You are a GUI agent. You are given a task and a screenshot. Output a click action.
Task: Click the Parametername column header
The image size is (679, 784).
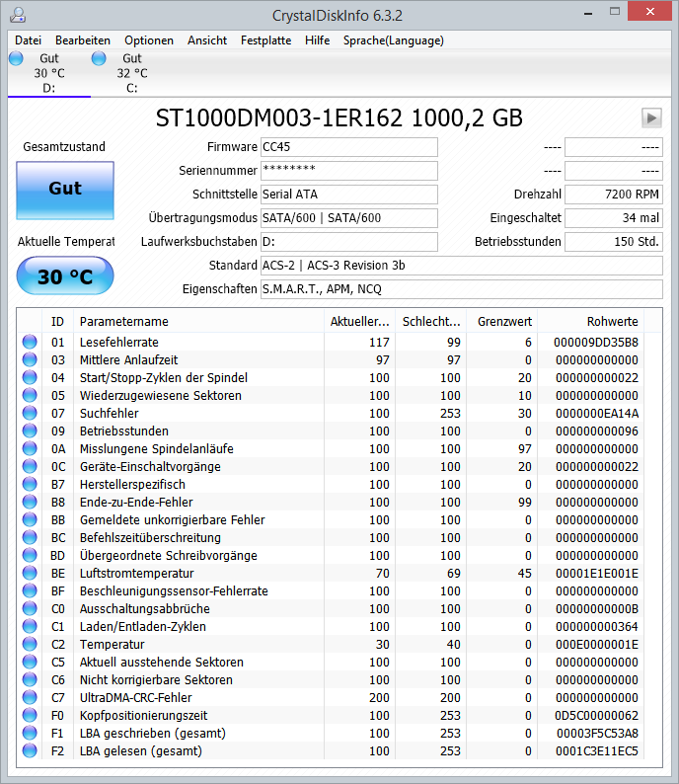[x=198, y=322]
